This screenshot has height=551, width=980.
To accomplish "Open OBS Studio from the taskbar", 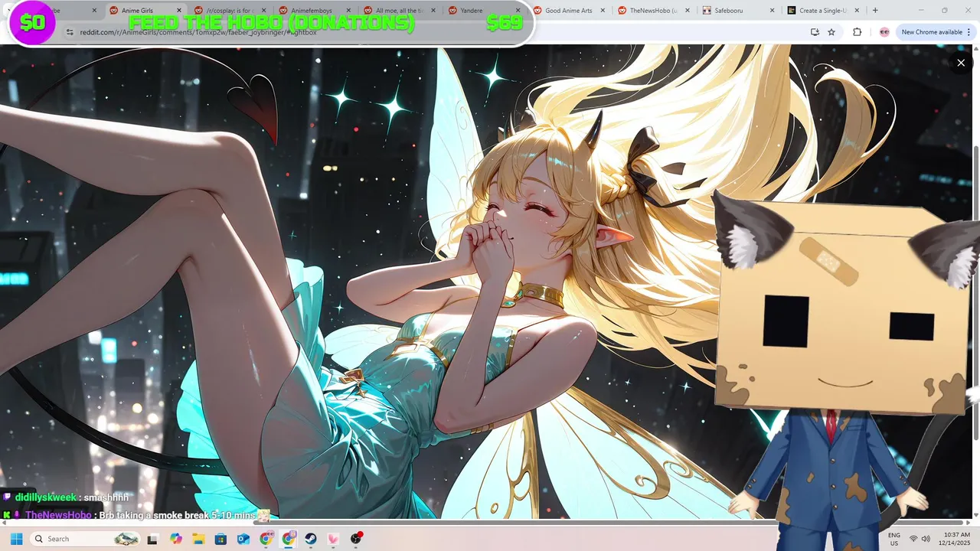I will point(356,539).
